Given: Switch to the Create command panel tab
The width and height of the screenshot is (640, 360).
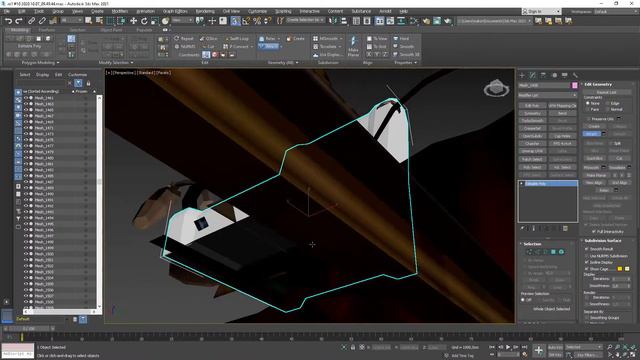Looking at the screenshot, I should click(522, 75).
